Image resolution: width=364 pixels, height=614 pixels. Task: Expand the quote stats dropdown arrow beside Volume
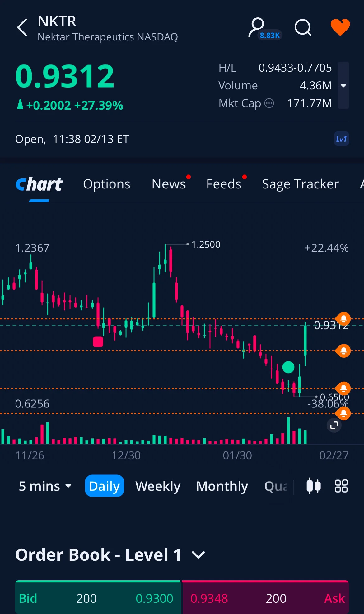(343, 85)
